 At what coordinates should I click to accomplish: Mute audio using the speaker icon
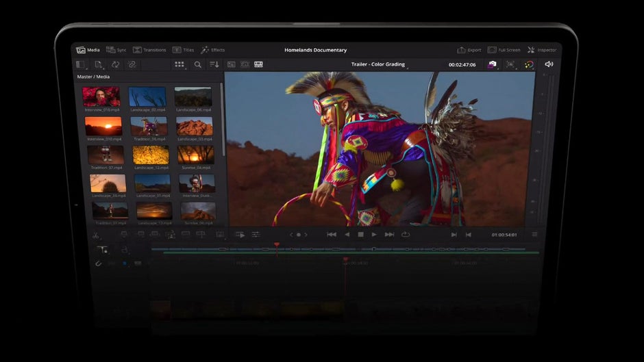coord(548,64)
